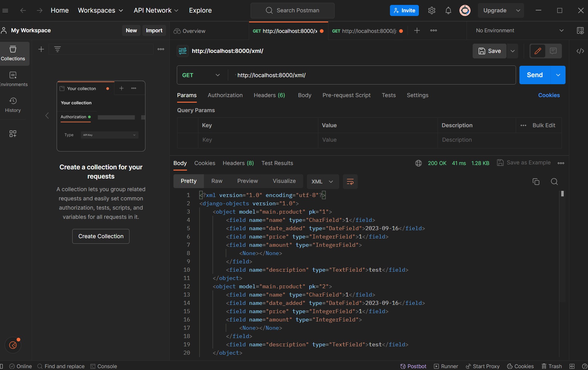This screenshot has width=588, height=370.
Task: Click the New button
Action: tap(131, 30)
